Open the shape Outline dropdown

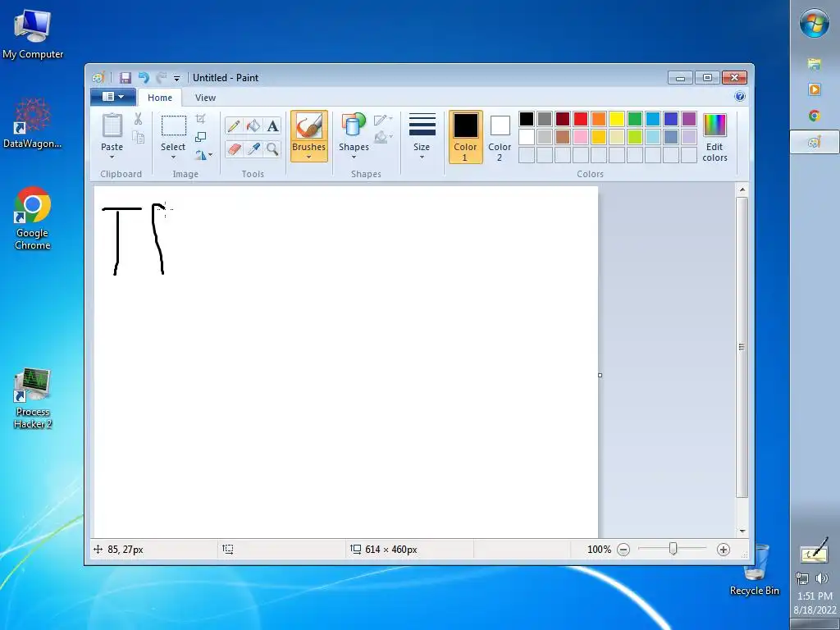coord(383,120)
